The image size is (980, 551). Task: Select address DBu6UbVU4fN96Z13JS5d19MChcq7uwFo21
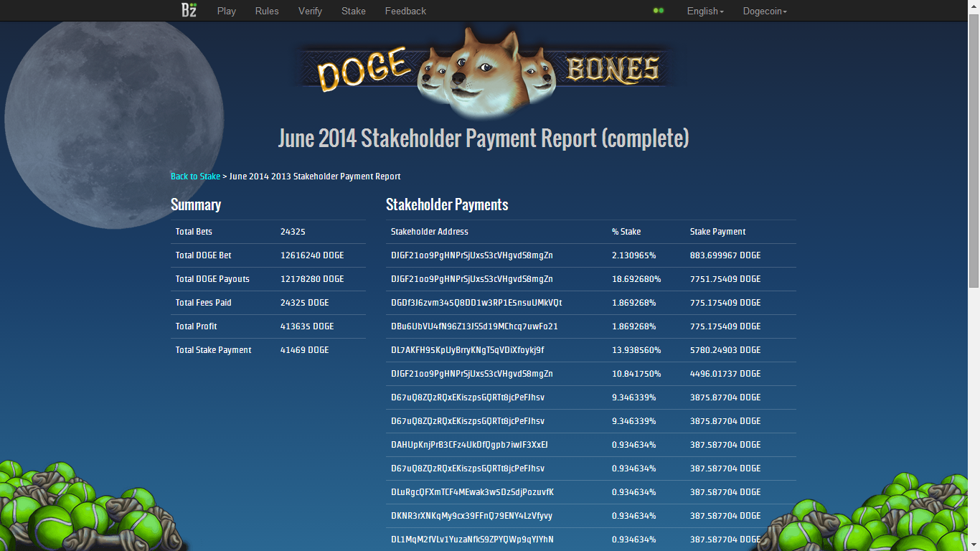point(474,326)
